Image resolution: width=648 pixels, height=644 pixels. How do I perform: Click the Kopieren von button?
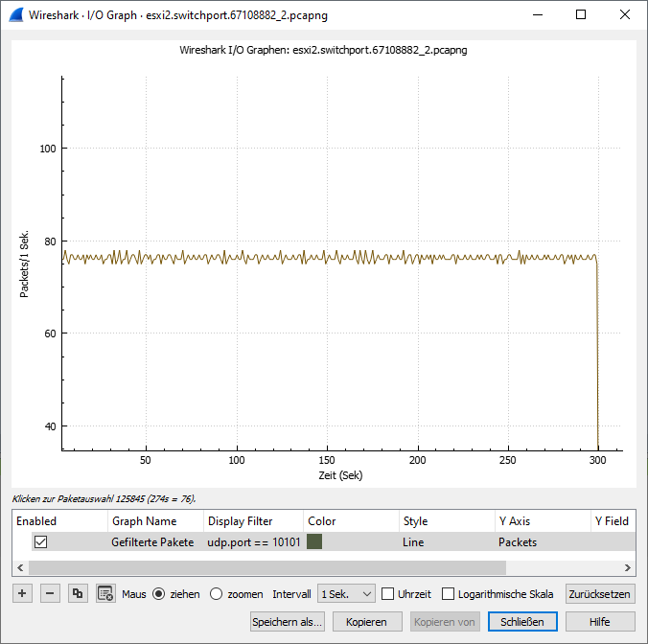(445, 622)
